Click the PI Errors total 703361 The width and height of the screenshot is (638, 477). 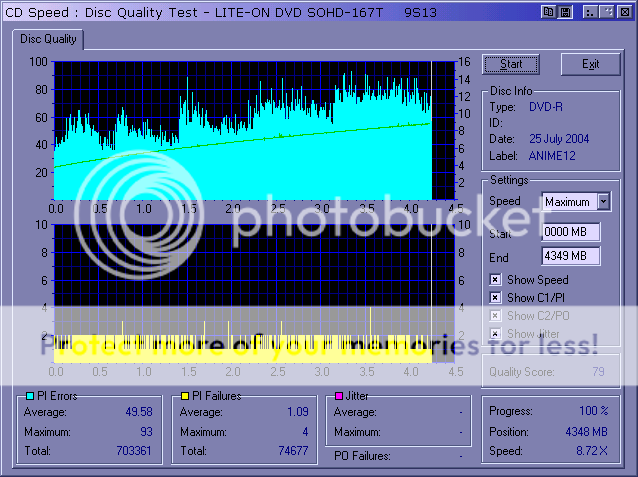click(133, 451)
